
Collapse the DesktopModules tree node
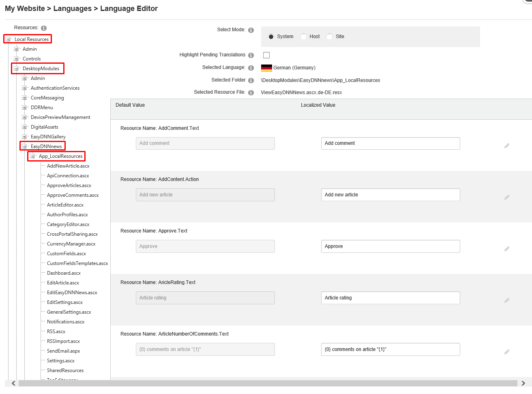click(16, 69)
